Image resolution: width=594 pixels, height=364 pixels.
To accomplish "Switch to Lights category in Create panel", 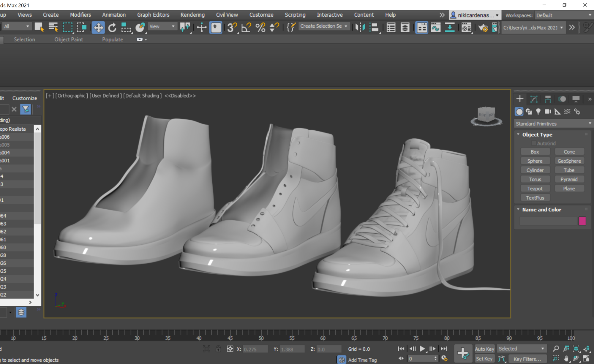I will click(538, 112).
